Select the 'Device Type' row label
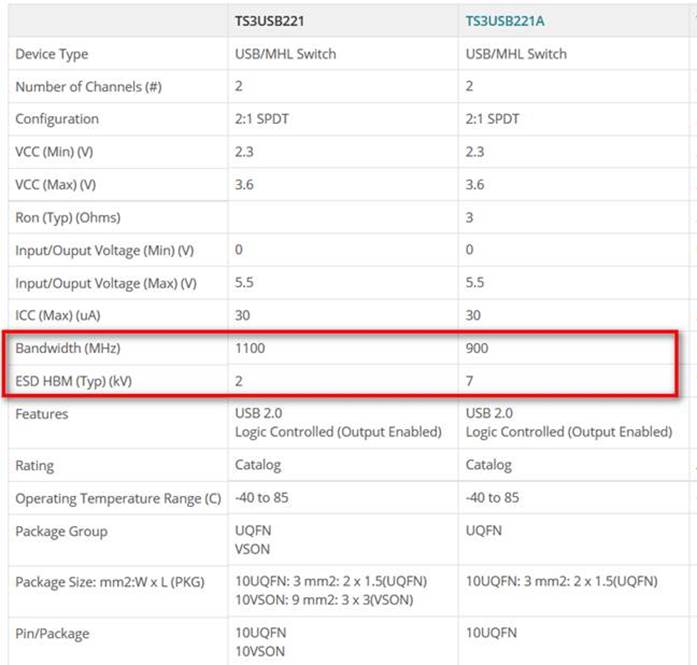 (x=52, y=54)
